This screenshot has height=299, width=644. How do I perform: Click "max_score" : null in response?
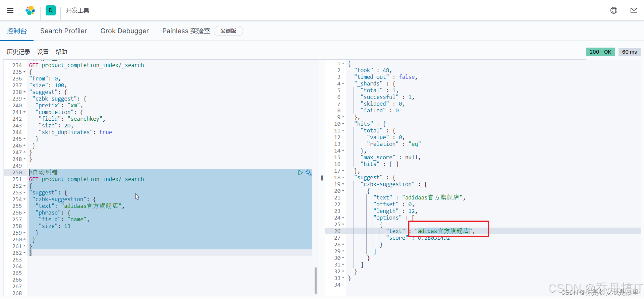pos(390,157)
